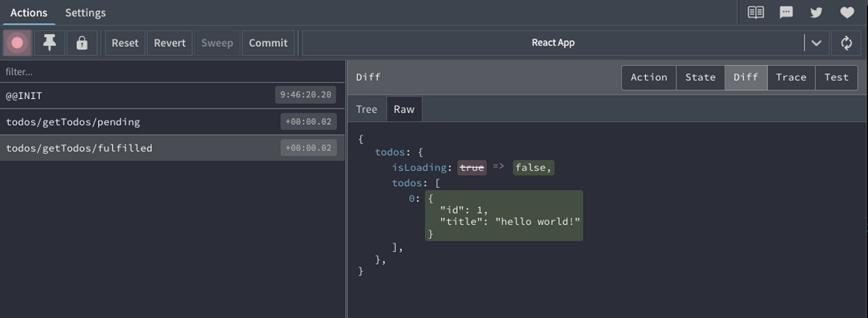Click the todos: [ array key line
Viewport: 868px width, 318px height.
pos(416,183)
